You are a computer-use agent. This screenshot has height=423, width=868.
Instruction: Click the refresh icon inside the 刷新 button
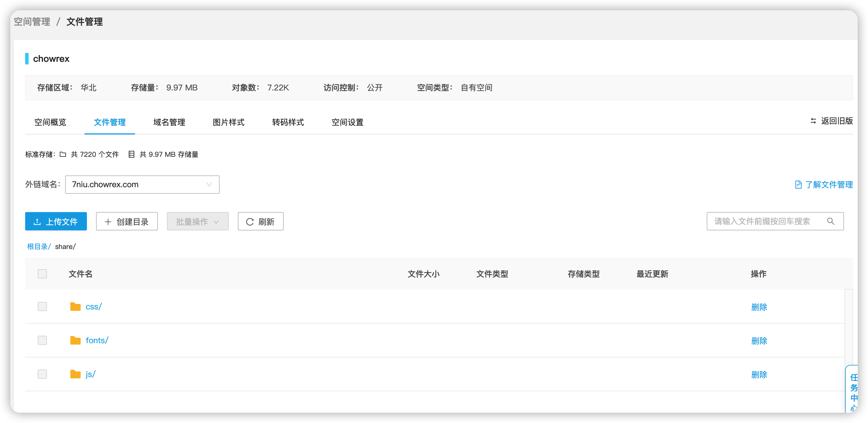[249, 221]
